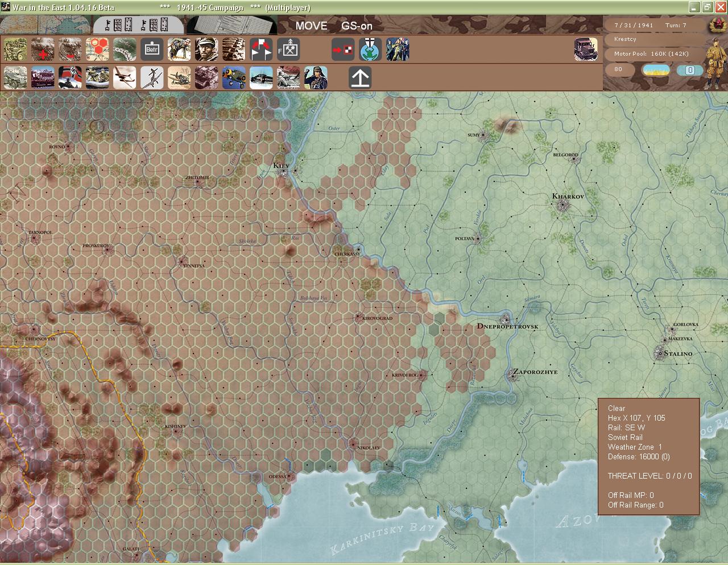
Task: Click the yellow-engine transport plane icon
Action: tap(234, 78)
